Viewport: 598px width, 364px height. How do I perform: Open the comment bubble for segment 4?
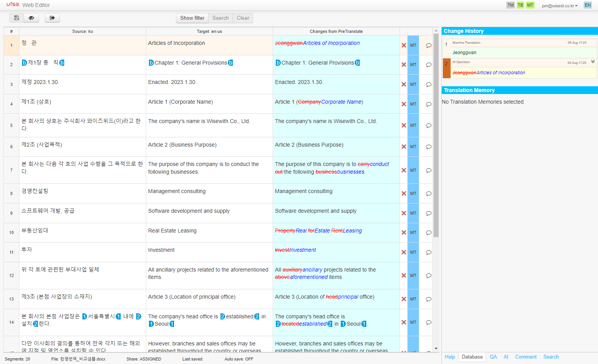pos(429,104)
